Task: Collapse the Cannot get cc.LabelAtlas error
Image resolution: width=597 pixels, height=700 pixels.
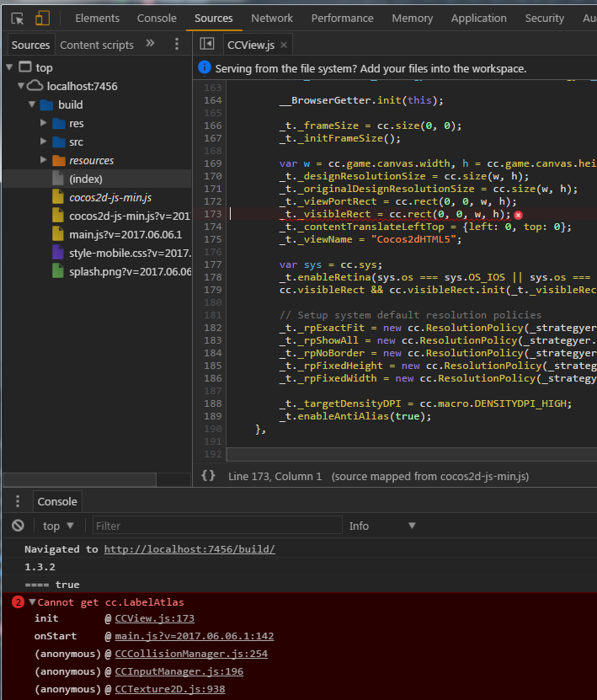Action: click(33, 602)
